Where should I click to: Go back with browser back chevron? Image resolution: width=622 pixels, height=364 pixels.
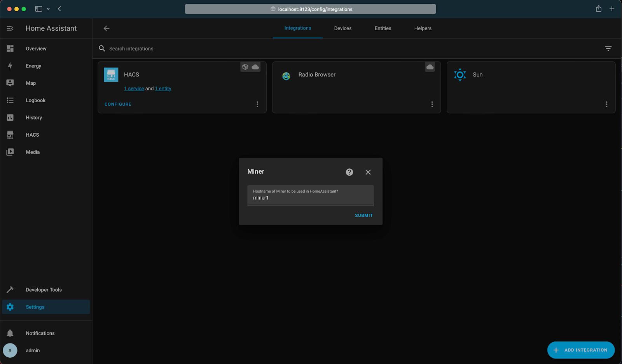coord(59,9)
